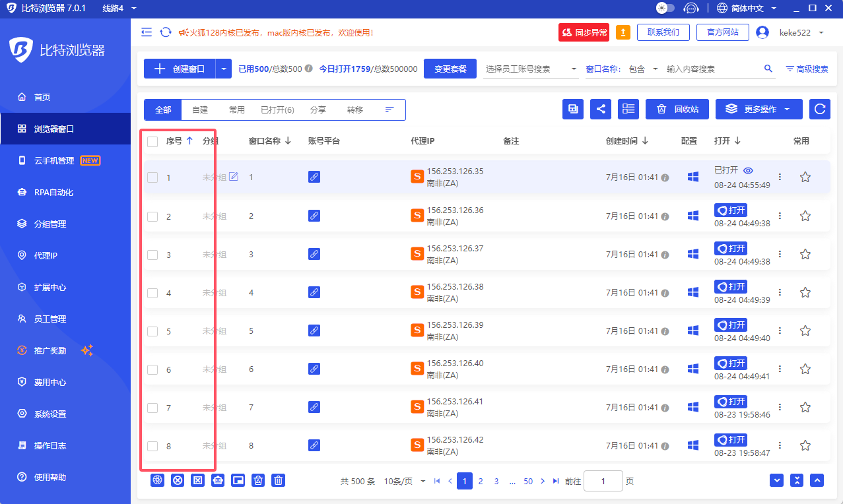Click the star icon for window 3
The width and height of the screenshot is (843, 504).
[x=805, y=255]
